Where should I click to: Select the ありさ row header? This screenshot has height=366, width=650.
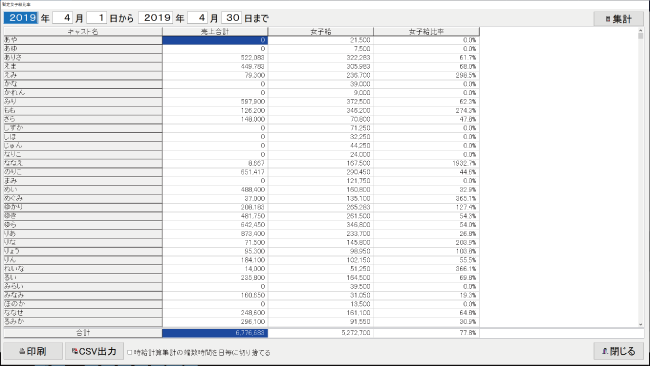coord(83,58)
